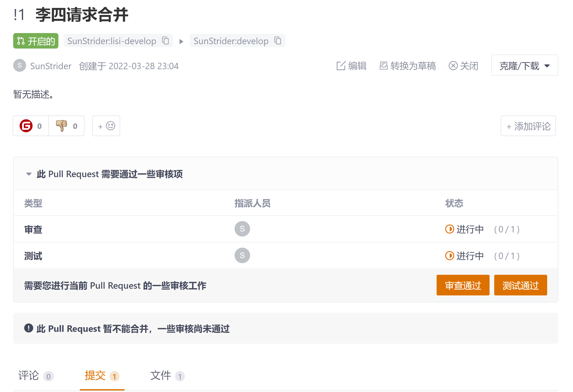Click the in-progress status icon for 审查
Viewport: 573px width, 392px height.
450,229
